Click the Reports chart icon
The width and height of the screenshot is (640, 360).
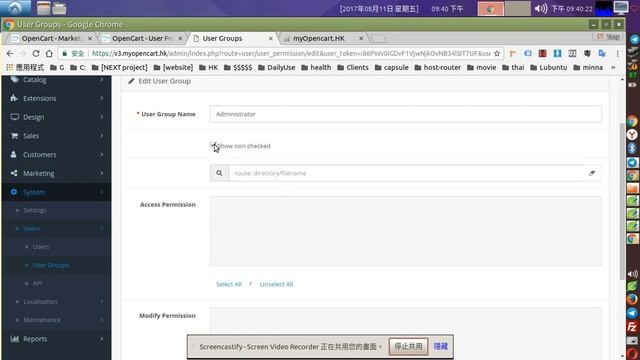[x=15, y=338]
